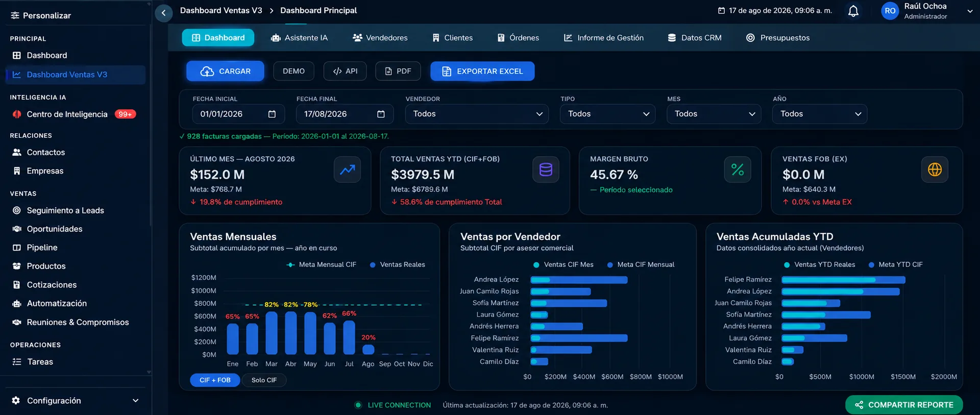Click the RO user avatar
The width and height of the screenshot is (980, 415).
[890, 11]
